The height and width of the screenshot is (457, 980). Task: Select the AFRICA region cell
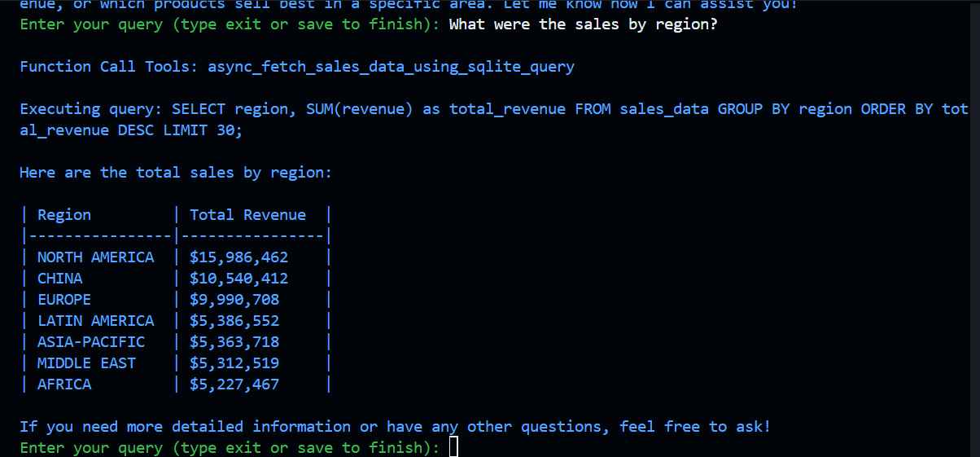tap(64, 384)
